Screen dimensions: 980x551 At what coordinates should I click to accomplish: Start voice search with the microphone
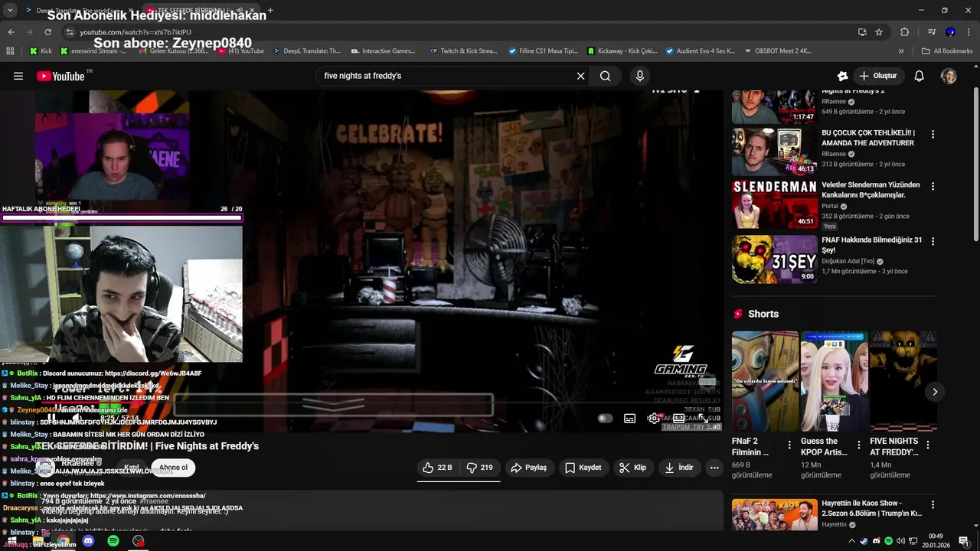[640, 76]
